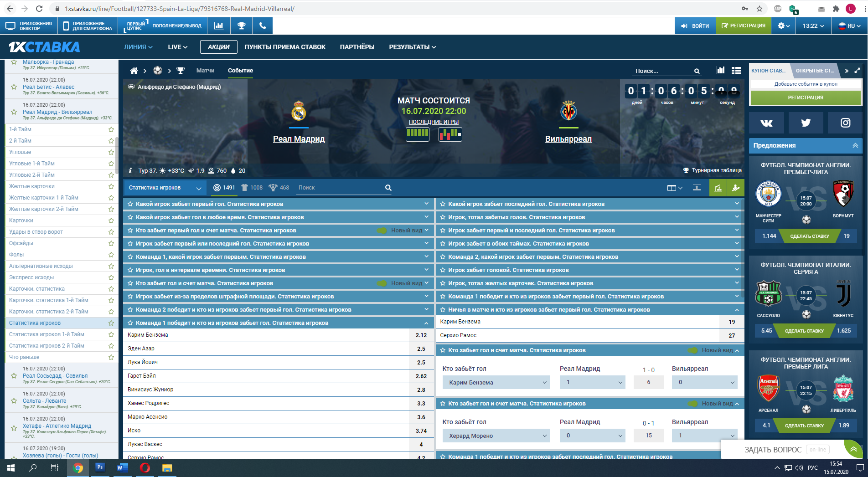The width and height of the screenshot is (868, 477).
Task: Open Турнирная таблица link
Action: (x=712, y=170)
